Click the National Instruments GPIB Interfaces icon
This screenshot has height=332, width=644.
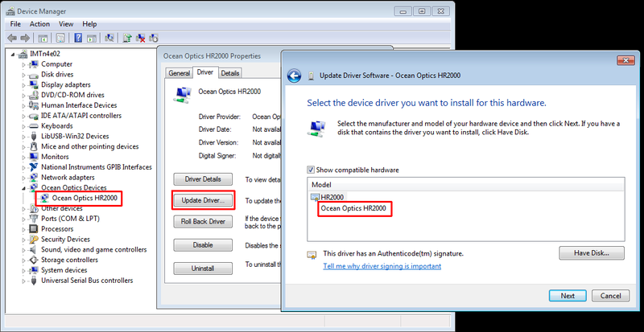pos(34,167)
